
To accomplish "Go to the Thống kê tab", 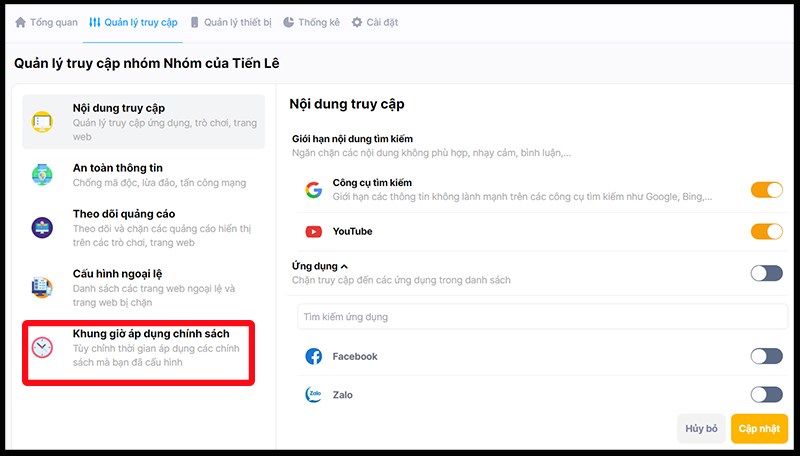I will click(311, 22).
